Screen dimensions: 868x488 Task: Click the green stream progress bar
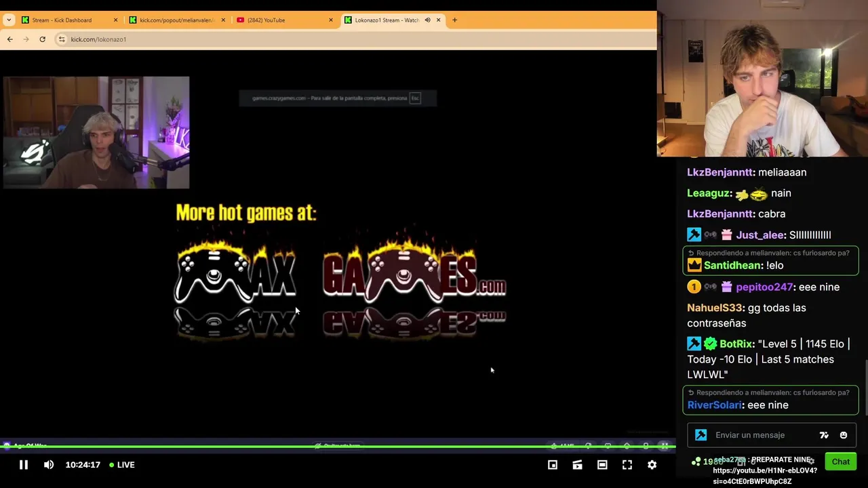(338, 447)
